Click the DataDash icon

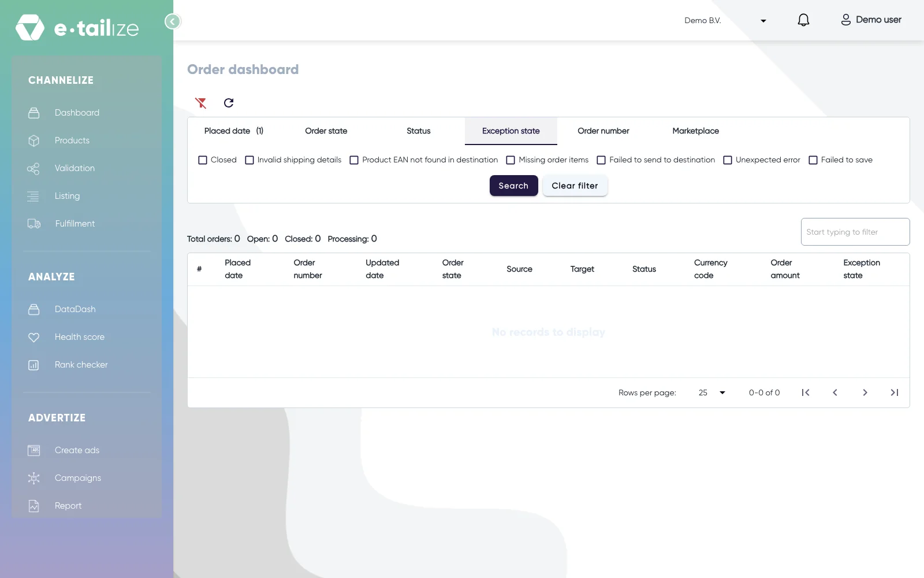point(34,309)
